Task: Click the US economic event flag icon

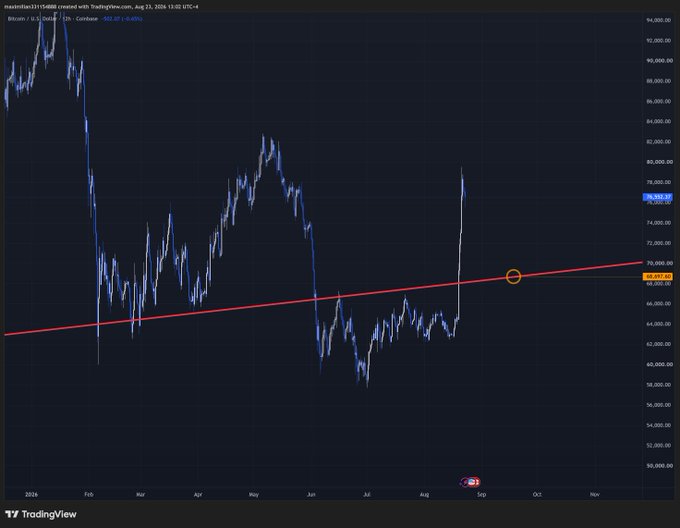Action: [474, 482]
